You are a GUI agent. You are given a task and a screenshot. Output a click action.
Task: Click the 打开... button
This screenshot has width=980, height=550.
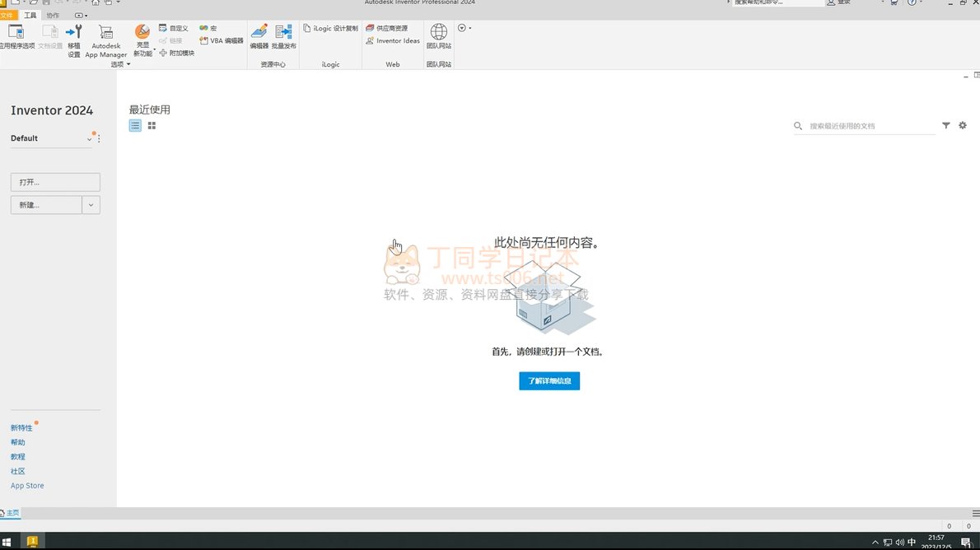(55, 182)
